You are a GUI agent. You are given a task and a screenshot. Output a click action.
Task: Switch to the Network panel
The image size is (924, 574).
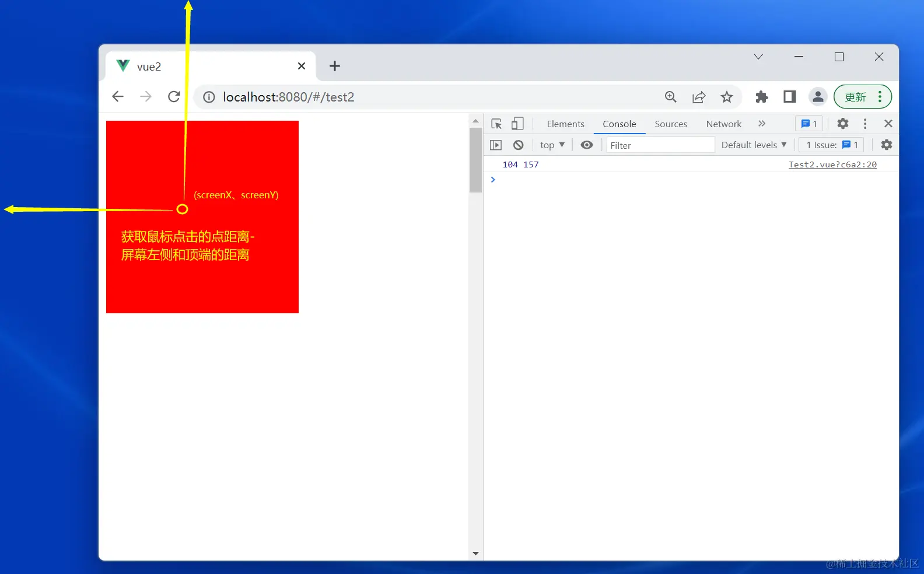[x=724, y=124]
